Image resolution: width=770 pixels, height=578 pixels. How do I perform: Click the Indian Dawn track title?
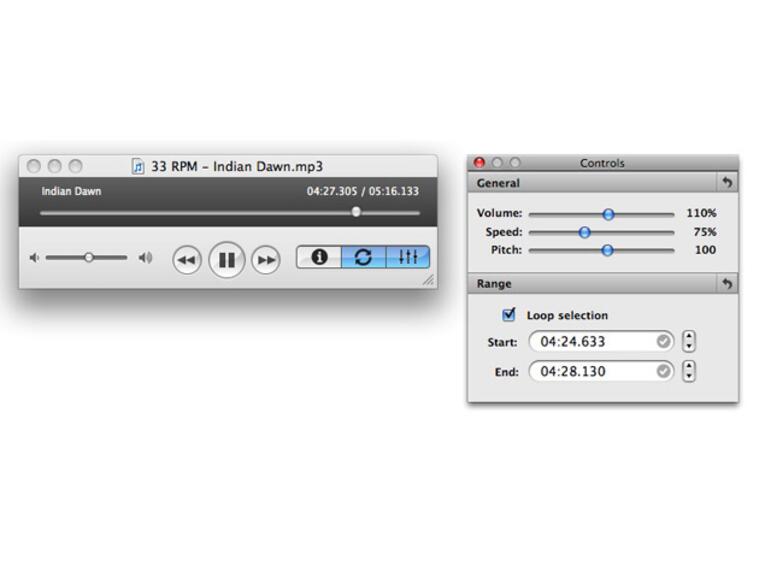click(x=71, y=192)
